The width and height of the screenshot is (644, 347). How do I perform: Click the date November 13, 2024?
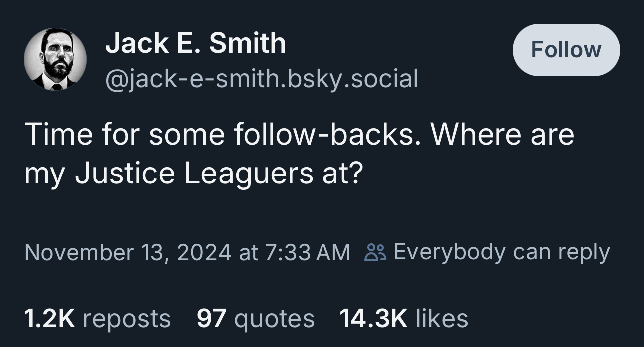(127, 252)
